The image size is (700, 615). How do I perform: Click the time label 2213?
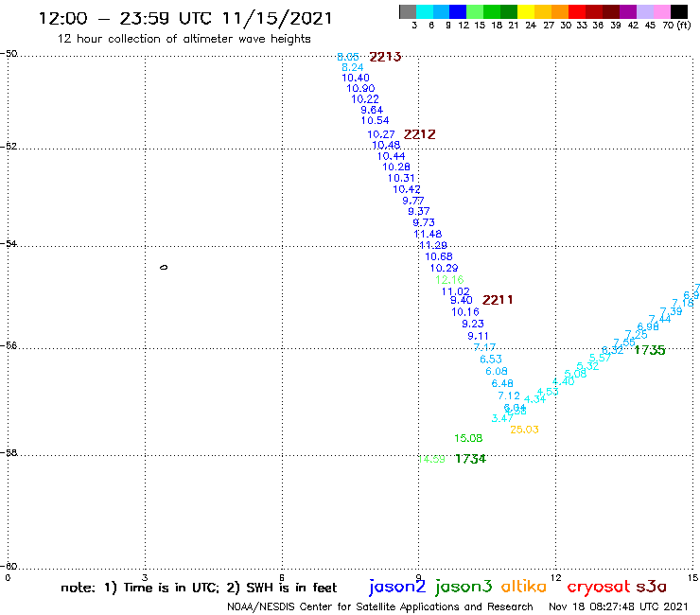pos(385,57)
